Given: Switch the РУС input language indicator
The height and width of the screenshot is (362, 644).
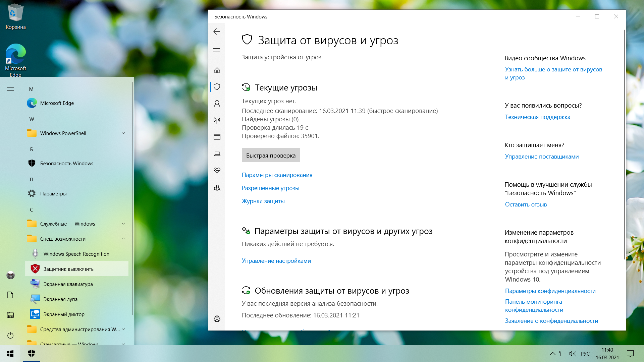Looking at the screenshot, I should coord(585,354).
